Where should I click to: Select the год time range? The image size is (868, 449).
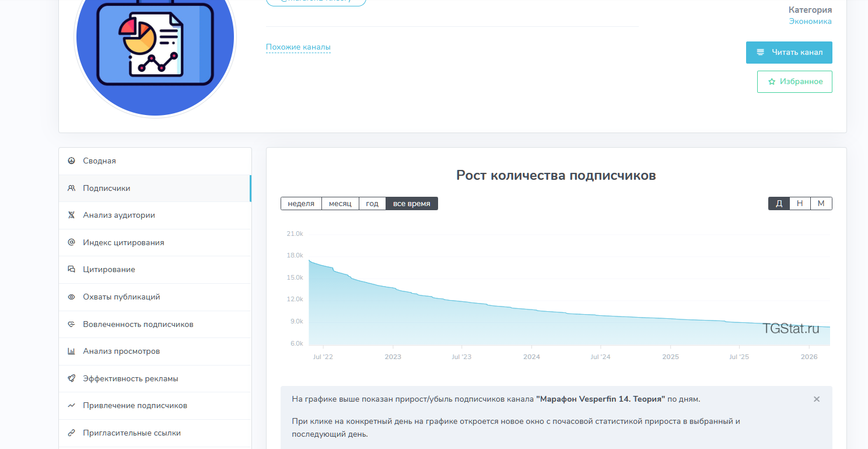[x=372, y=203]
